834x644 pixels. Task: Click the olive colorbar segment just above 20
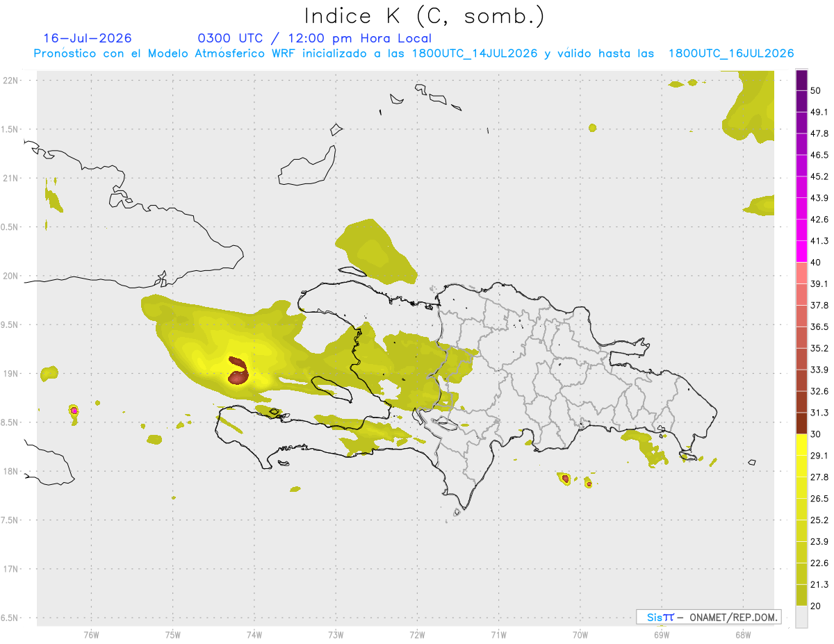coord(801,595)
